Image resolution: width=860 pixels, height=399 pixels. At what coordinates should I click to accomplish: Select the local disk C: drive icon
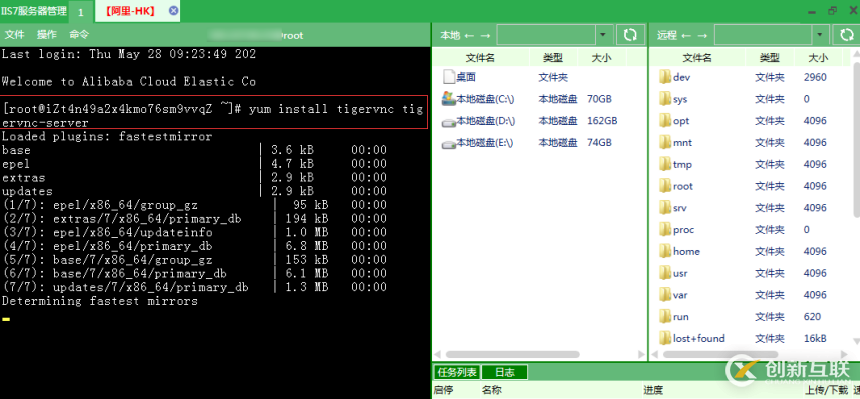click(x=449, y=99)
